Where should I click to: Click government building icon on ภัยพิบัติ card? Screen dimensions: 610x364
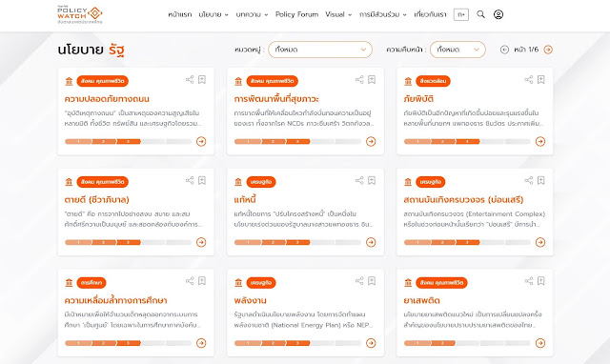tap(408, 81)
